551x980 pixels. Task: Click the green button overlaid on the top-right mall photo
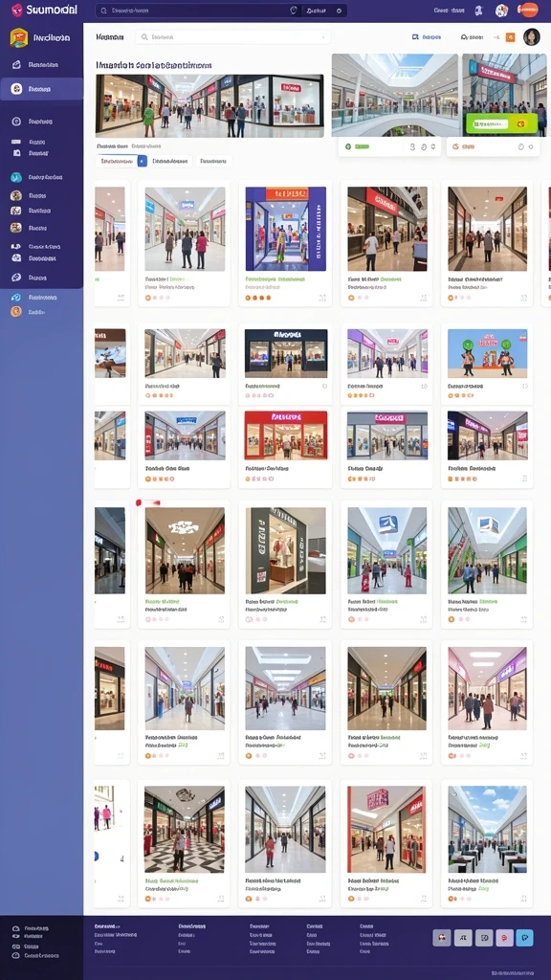pyautogui.click(x=501, y=123)
